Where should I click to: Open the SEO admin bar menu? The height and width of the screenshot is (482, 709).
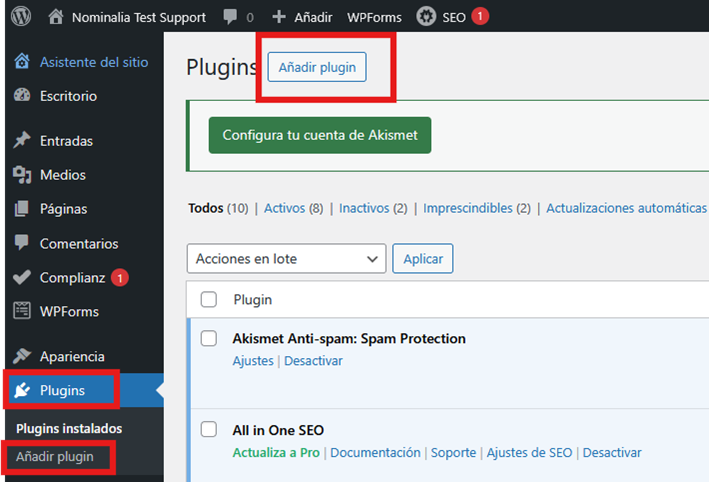pos(454,17)
